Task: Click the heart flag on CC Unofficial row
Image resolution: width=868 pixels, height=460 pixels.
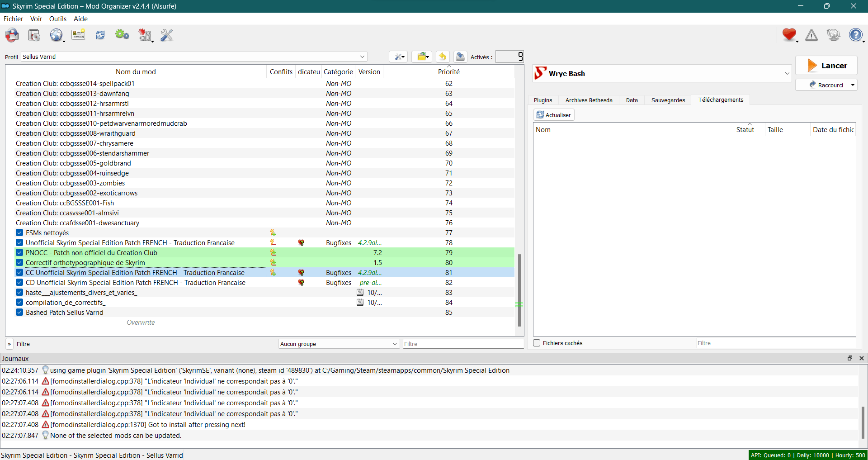Action: coord(301,273)
